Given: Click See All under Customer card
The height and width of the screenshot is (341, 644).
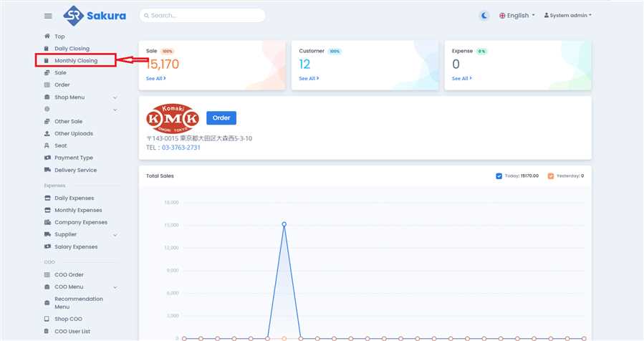Looking at the screenshot, I should [309, 78].
